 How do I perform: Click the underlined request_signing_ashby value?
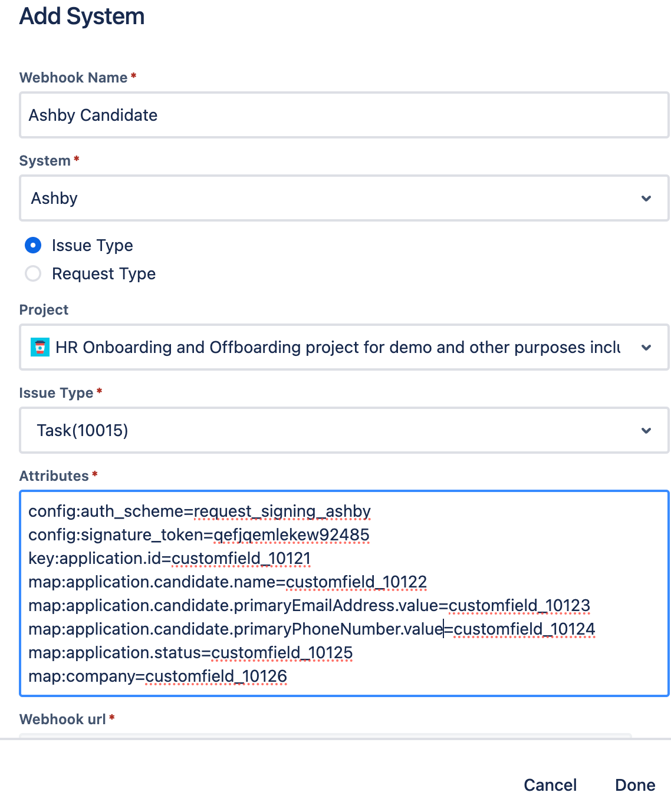[282, 511]
